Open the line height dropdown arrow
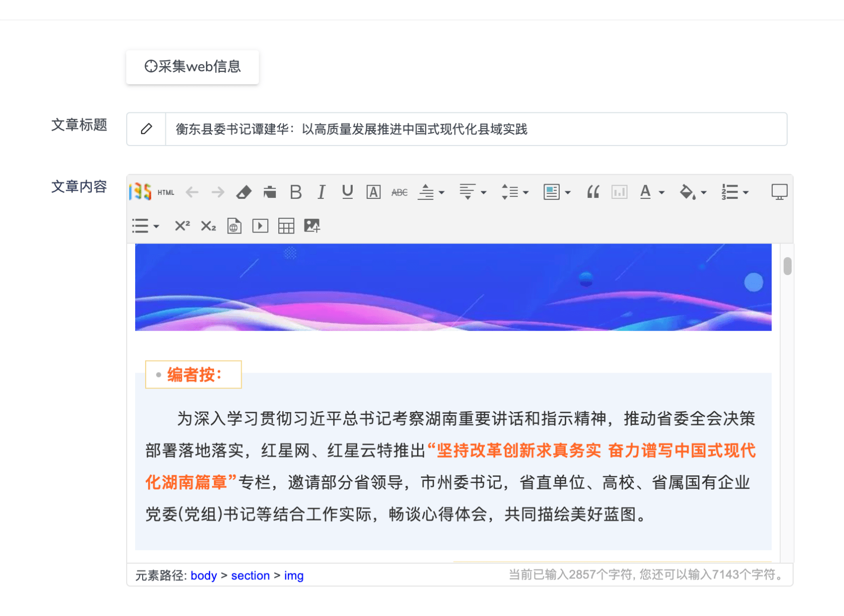The width and height of the screenshot is (844, 616). pos(525,193)
